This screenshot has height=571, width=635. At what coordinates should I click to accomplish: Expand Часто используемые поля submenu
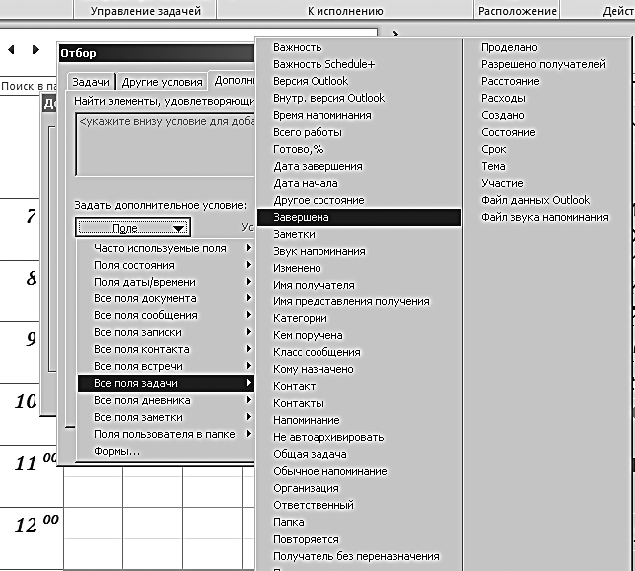pyautogui.click(x=160, y=248)
